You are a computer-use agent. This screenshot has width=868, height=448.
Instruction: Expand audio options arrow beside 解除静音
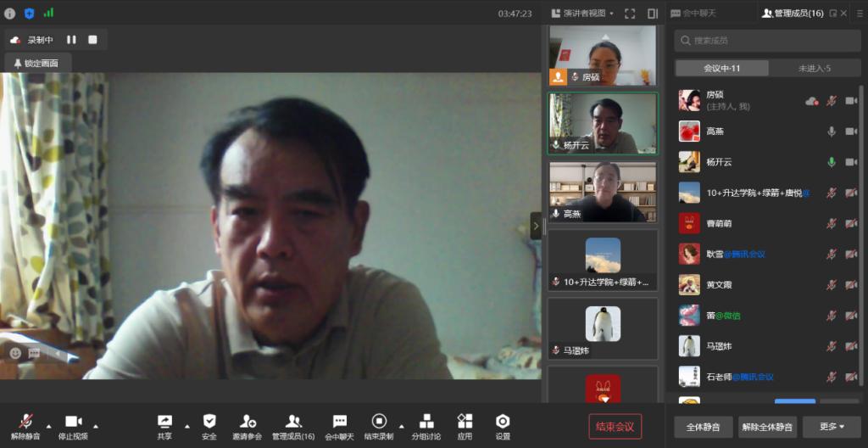[x=48, y=426]
